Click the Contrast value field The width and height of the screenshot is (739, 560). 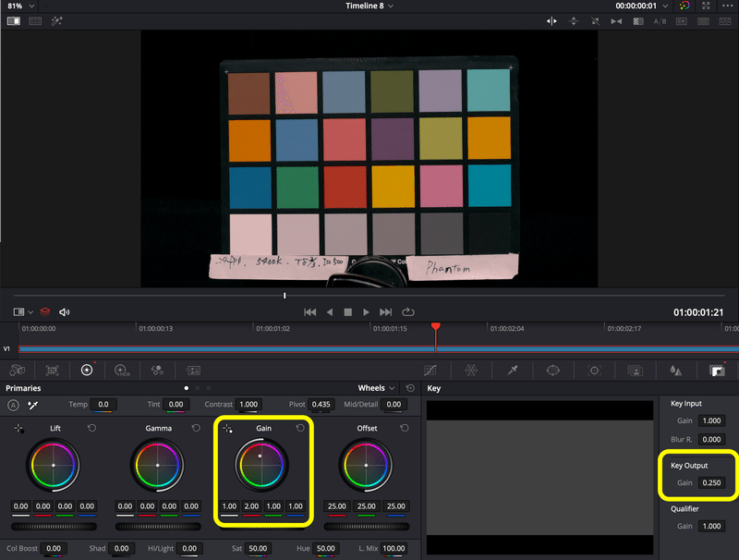point(248,405)
